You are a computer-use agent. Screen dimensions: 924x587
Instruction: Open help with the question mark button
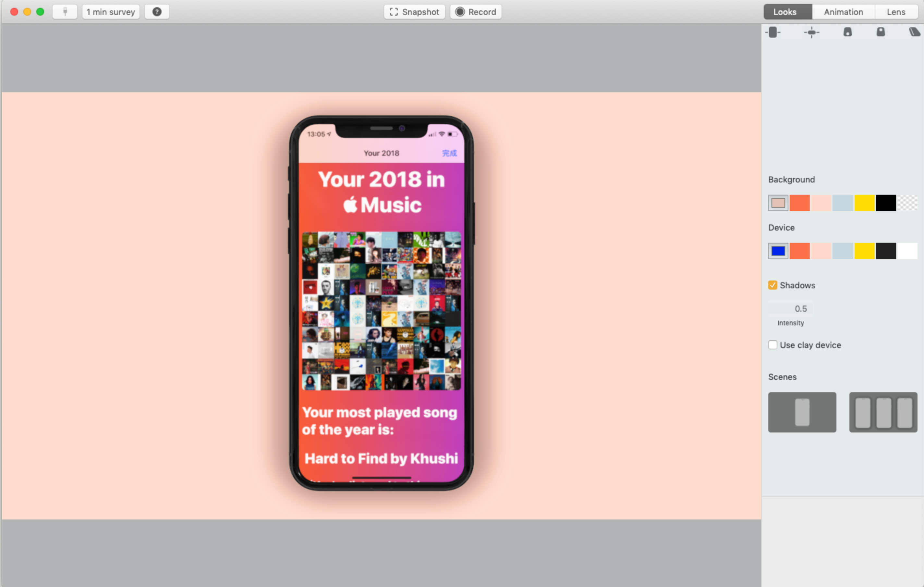pyautogui.click(x=157, y=12)
